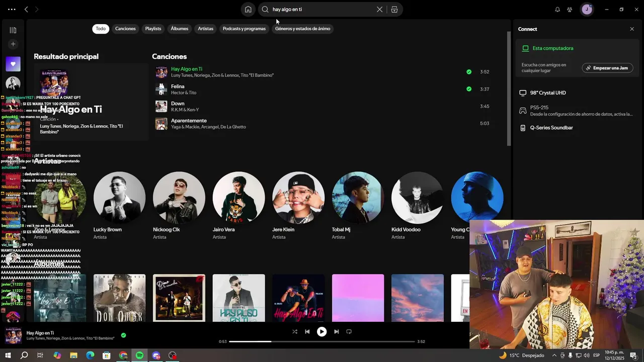Select the Q-Series Soundbar device
The image size is (644, 362).
coord(578,128)
